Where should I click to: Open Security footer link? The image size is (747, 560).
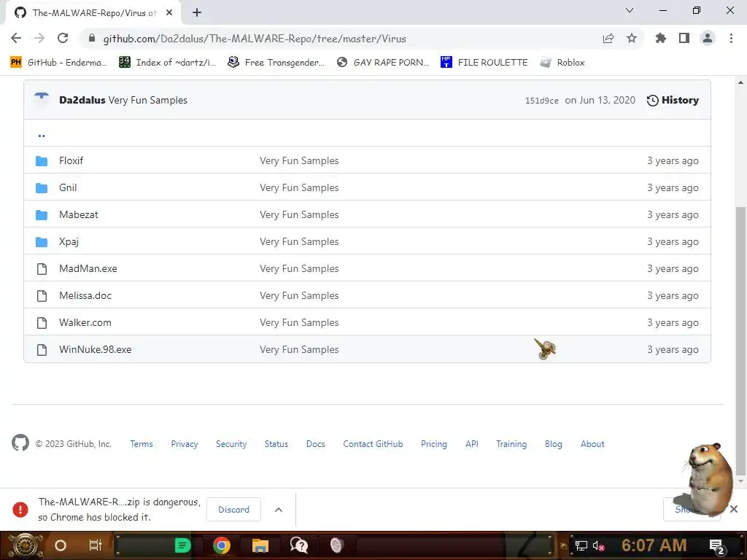click(x=231, y=444)
